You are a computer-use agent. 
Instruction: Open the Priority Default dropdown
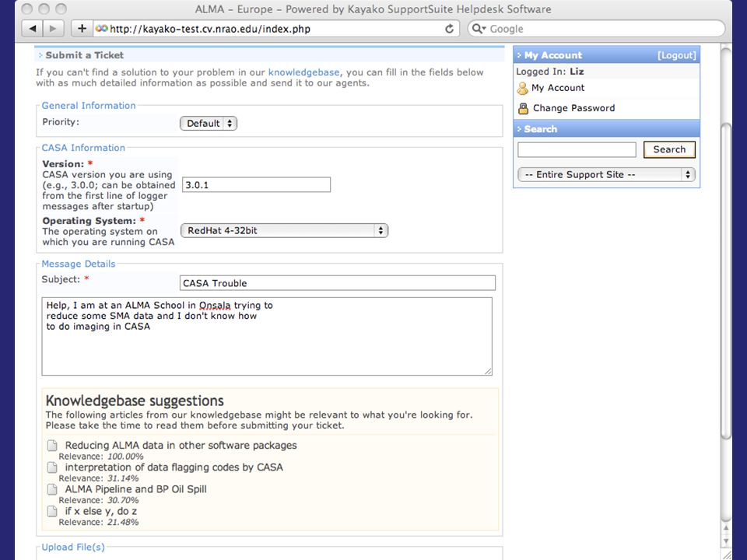(209, 124)
